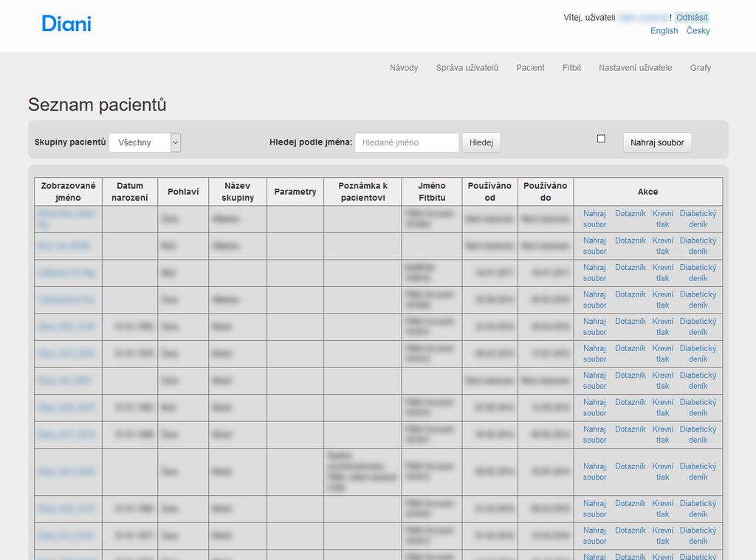
Task: Open Nahraj soubor in third patient row
Action: click(x=594, y=273)
